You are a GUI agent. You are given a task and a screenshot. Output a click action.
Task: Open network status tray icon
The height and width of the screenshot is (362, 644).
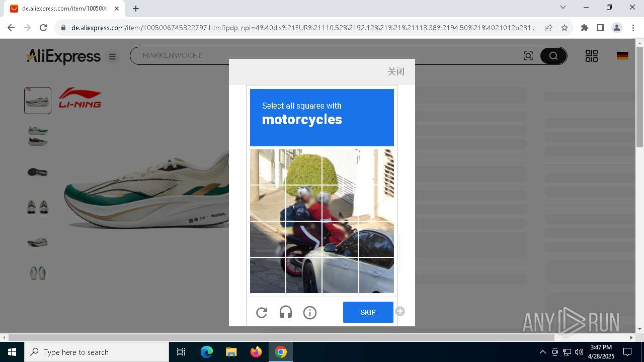(567, 352)
